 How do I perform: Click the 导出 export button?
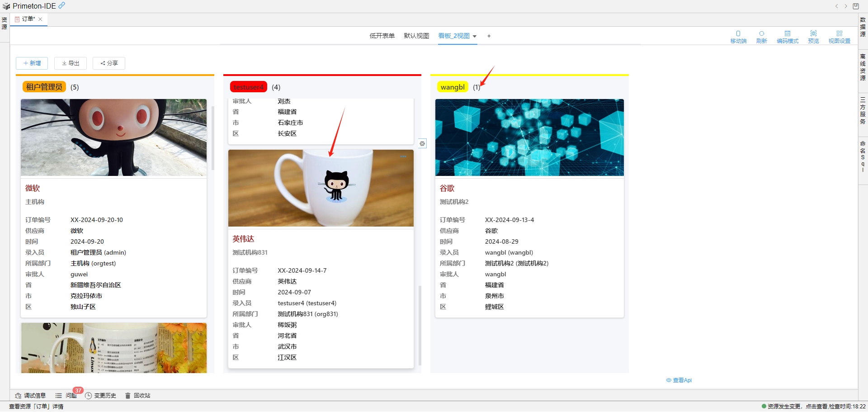[71, 63]
